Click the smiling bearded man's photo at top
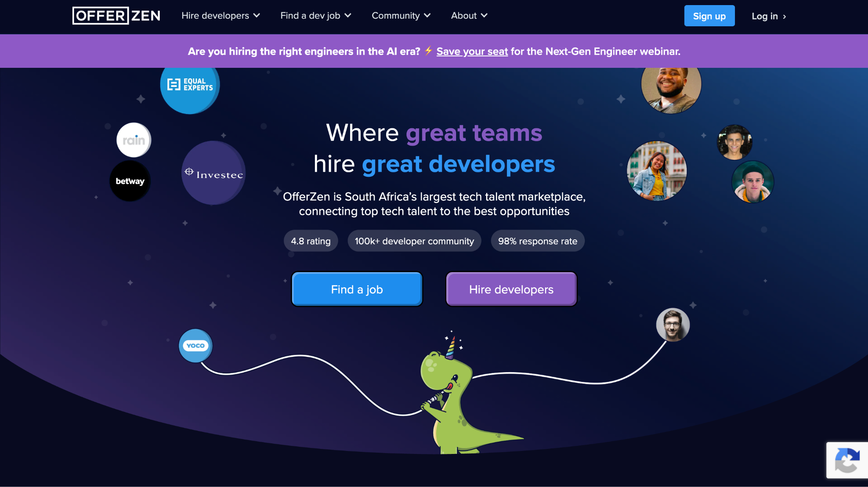The height and width of the screenshot is (487, 868). tap(671, 89)
